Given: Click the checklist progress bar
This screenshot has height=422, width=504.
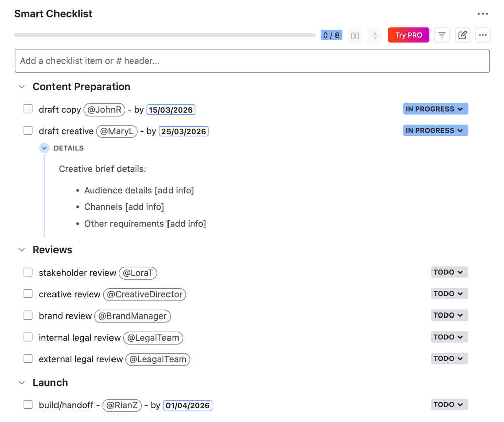Looking at the screenshot, I should tap(165, 35).
